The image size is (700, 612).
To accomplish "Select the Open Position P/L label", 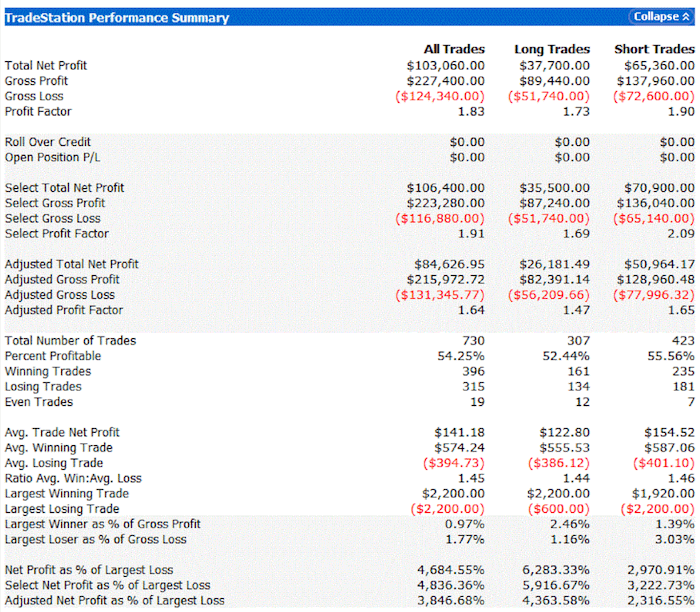I will coord(53,157).
